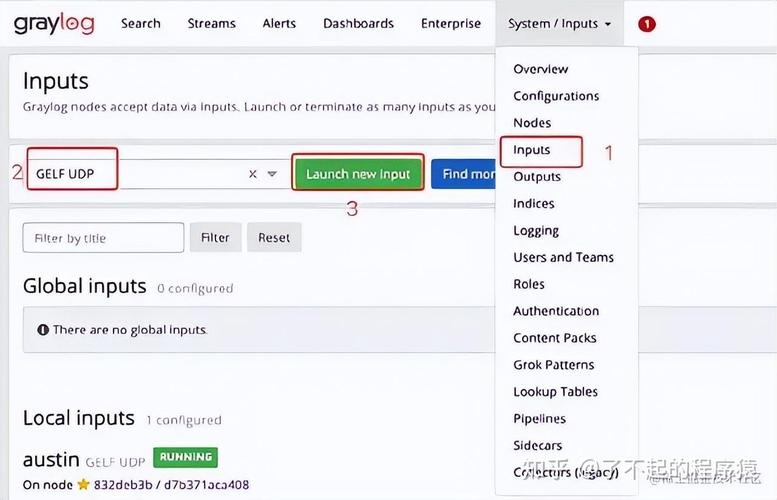The width and height of the screenshot is (777, 500).
Task: Open the red notification badge
Action: (x=647, y=24)
